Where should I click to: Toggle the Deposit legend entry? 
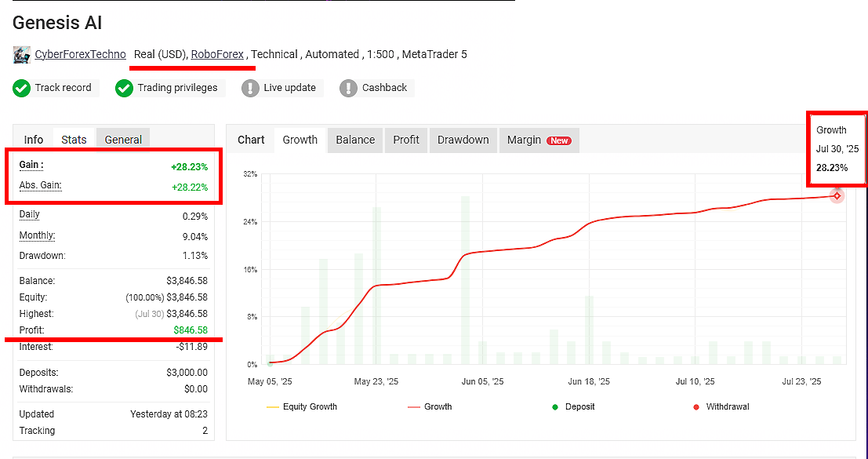click(x=573, y=407)
